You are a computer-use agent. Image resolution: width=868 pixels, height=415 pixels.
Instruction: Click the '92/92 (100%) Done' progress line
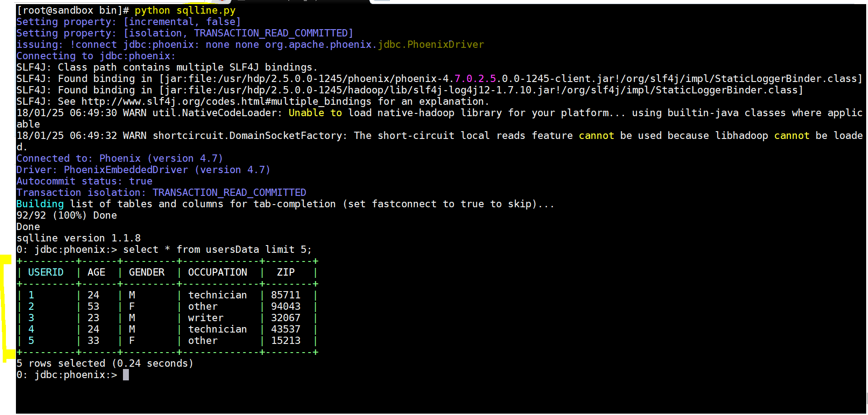67,215
